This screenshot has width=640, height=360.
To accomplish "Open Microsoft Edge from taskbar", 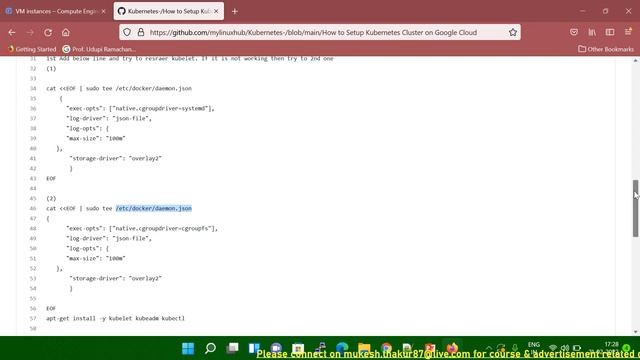I will pos(342,348).
